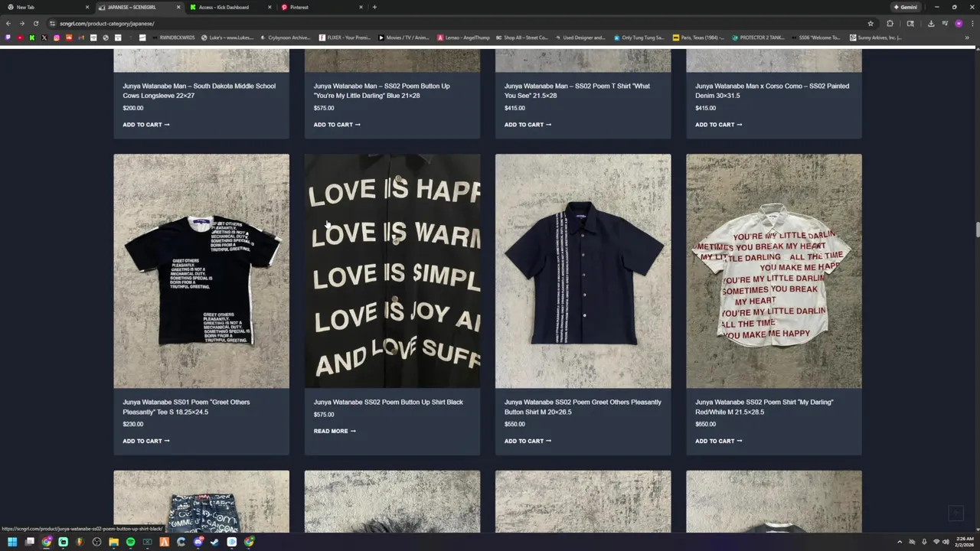Viewport: 980px width, 551px height.
Task: Open Steam from the taskbar
Action: click(214, 542)
